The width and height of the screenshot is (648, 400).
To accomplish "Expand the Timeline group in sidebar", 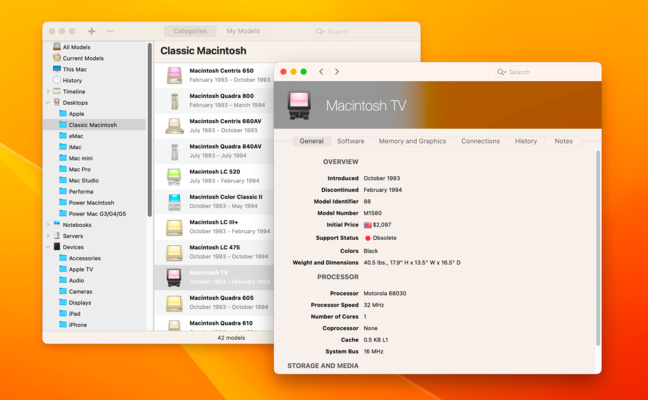I will point(48,91).
